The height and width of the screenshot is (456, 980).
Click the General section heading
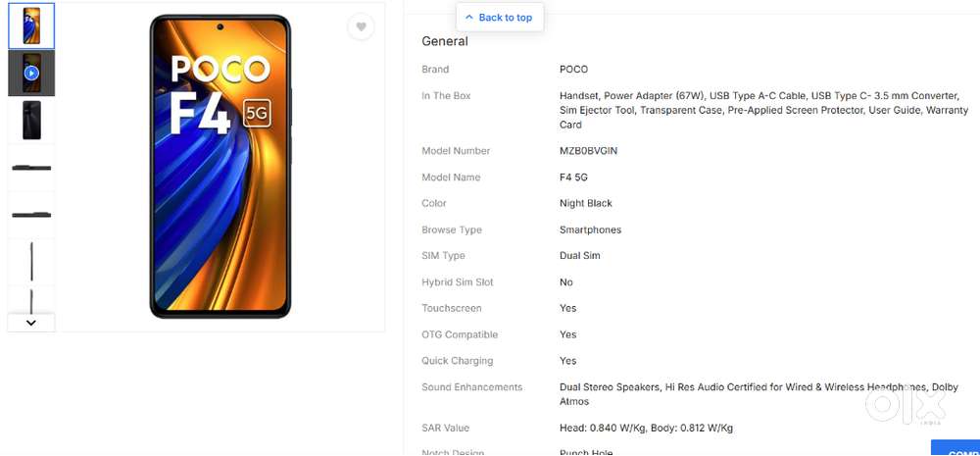445,41
